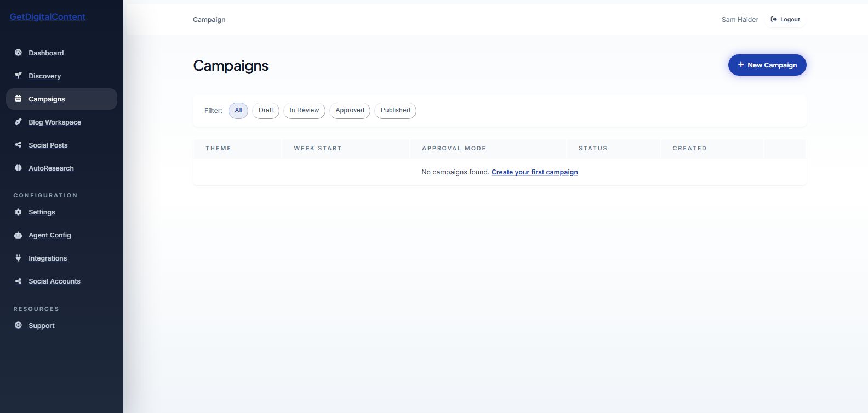Click the Logout arrow icon
This screenshot has width=868, height=413.
774,19
